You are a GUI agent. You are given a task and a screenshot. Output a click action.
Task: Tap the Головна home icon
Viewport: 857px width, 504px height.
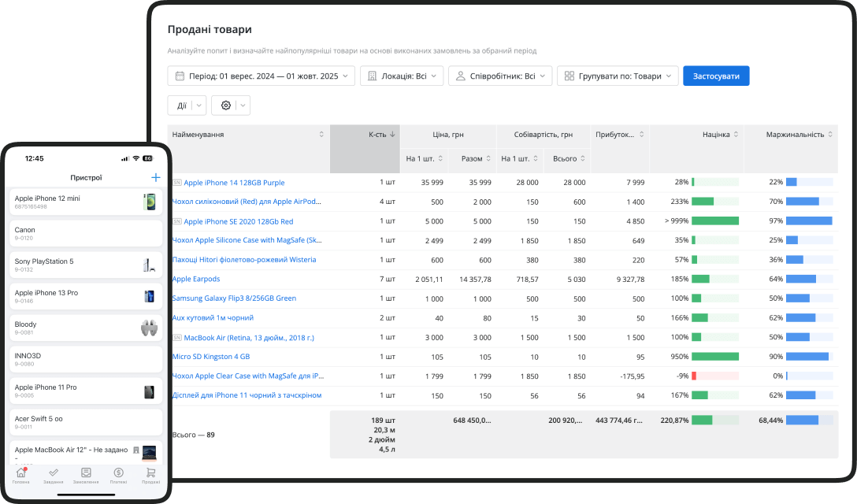click(x=21, y=472)
